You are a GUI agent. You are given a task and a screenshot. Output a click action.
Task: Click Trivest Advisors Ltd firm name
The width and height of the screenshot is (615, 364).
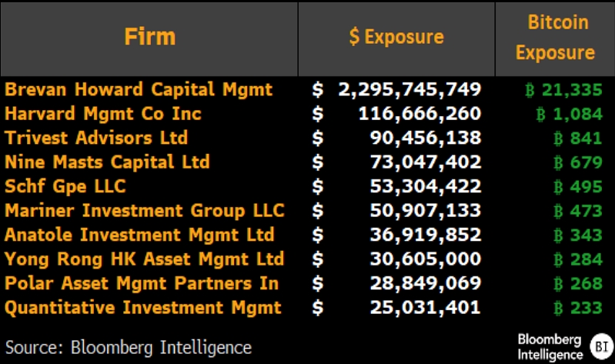click(x=96, y=139)
